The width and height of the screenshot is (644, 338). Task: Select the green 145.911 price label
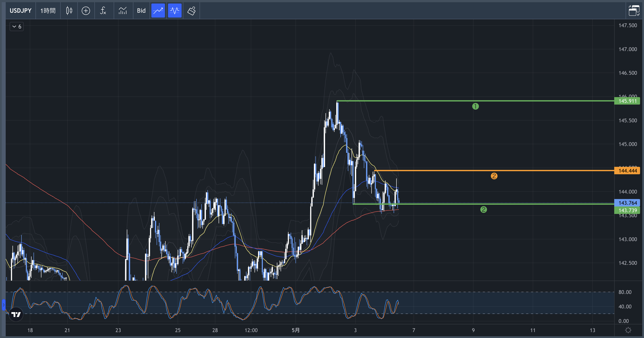627,101
